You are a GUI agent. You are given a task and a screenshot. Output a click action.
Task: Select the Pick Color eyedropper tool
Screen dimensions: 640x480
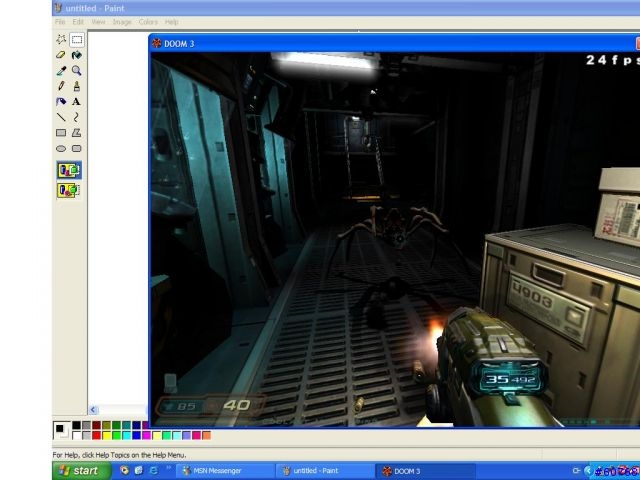(61, 71)
